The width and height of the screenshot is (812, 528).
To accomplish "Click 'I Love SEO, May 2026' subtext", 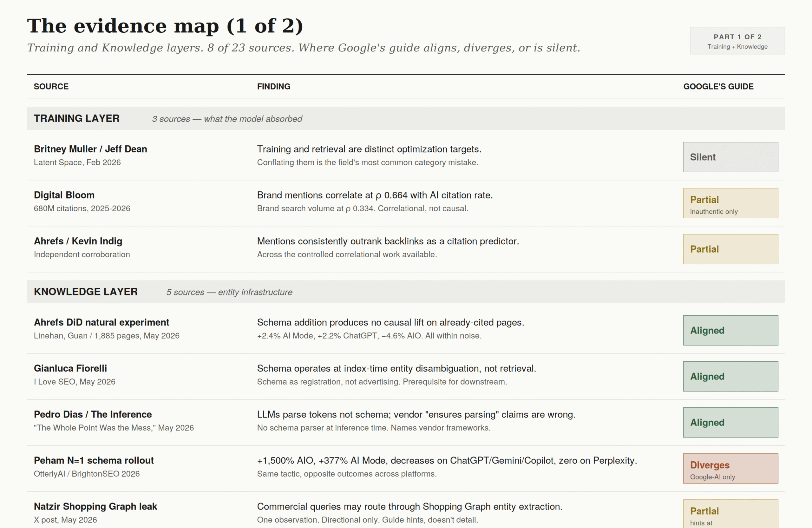I will pos(74,382).
